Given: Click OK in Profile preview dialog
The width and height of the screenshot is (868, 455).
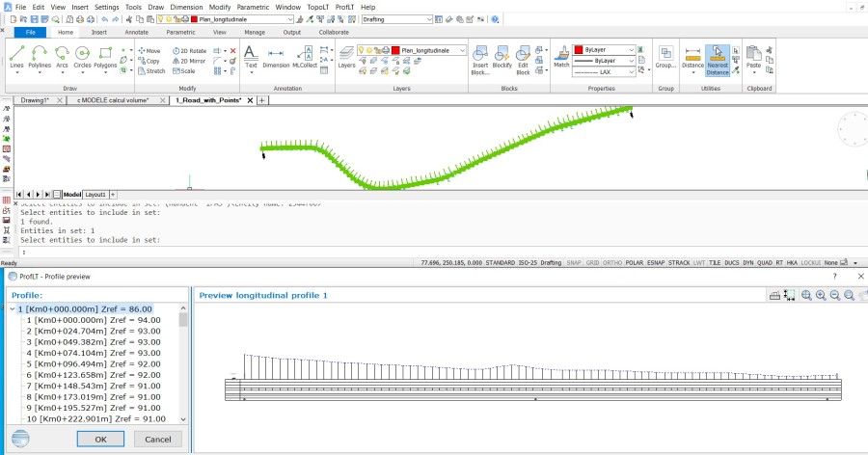Looking at the screenshot, I should [100, 439].
